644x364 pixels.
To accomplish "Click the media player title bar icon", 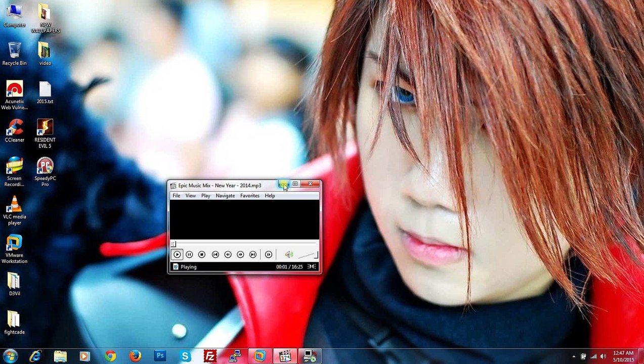I will [173, 186].
